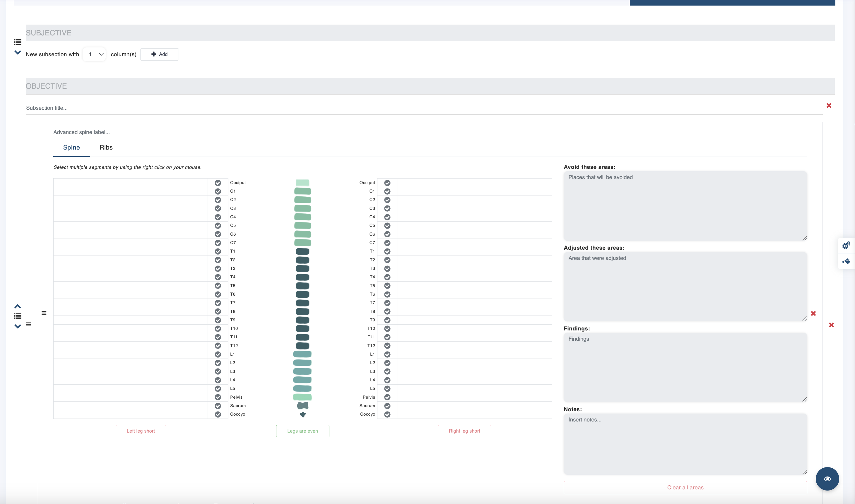The image size is (855, 504).
Task: Delete subsection via red X beside title
Action: click(829, 105)
